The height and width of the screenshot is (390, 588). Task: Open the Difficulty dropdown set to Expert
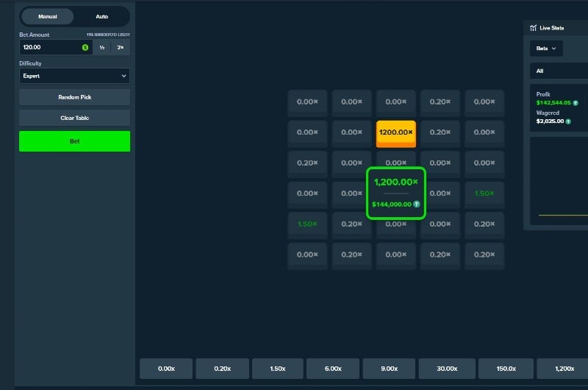(74, 76)
